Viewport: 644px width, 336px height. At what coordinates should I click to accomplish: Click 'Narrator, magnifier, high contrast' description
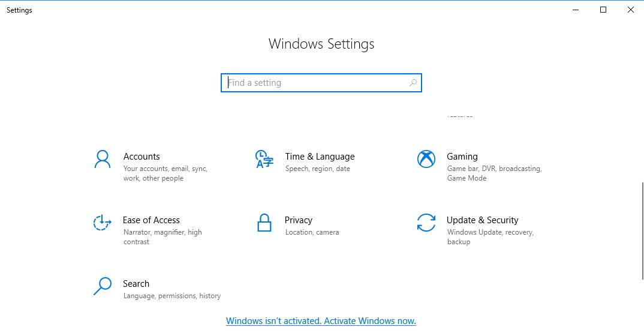pyautogui.click(x=162, y=237)
